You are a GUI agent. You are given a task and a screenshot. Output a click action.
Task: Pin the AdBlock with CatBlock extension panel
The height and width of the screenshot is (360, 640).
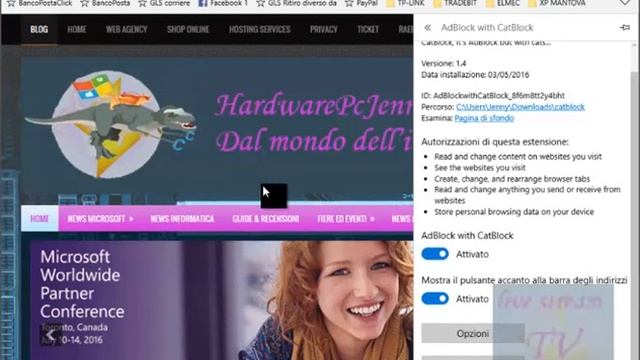click(625, 27)
